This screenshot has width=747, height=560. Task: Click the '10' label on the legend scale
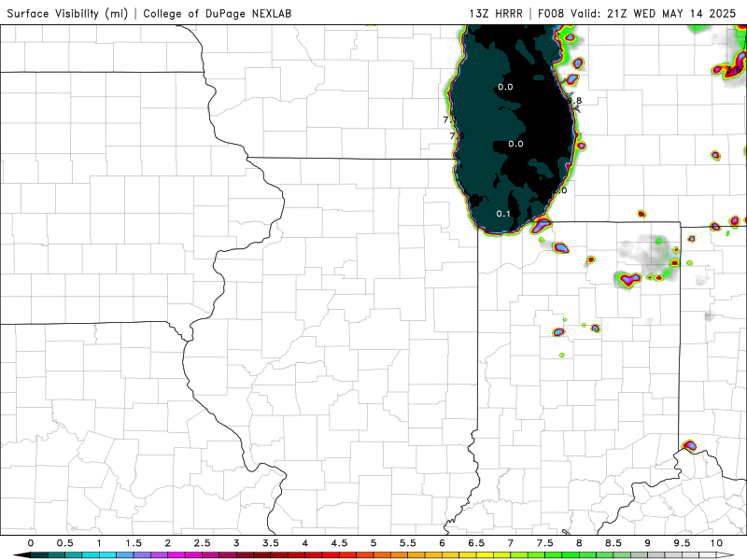click(716, 543)
